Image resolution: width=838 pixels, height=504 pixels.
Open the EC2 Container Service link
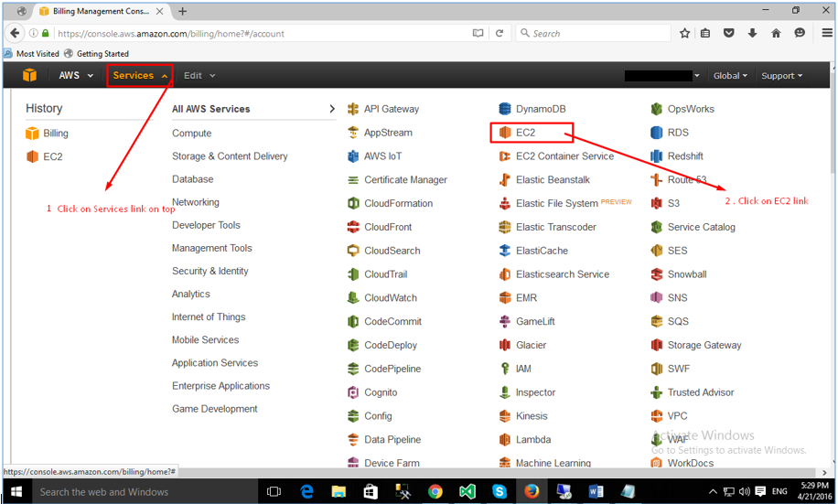click(564, 156)
